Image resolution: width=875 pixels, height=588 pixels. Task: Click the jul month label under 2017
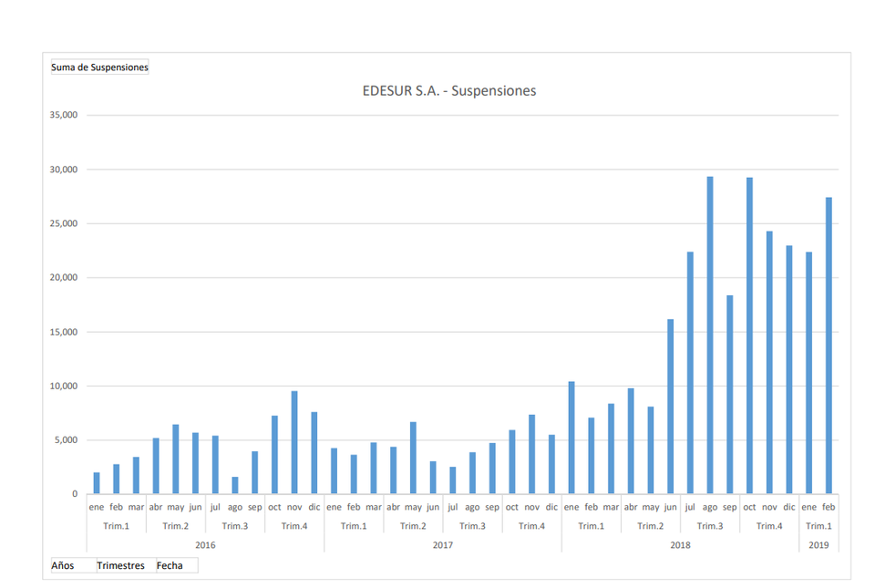453,507
